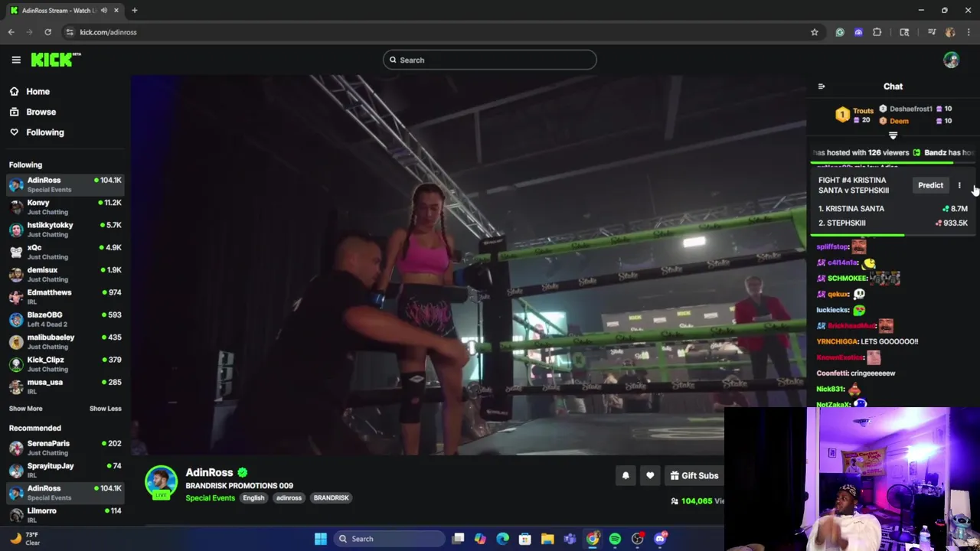Launch Copilot from taskbar

pos(480,539)
